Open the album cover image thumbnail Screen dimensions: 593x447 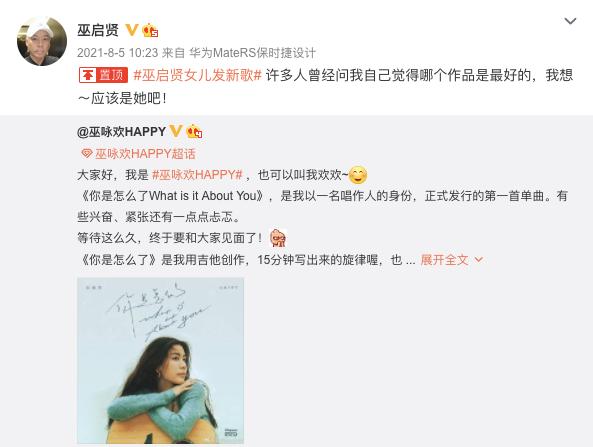click(161, 360)
